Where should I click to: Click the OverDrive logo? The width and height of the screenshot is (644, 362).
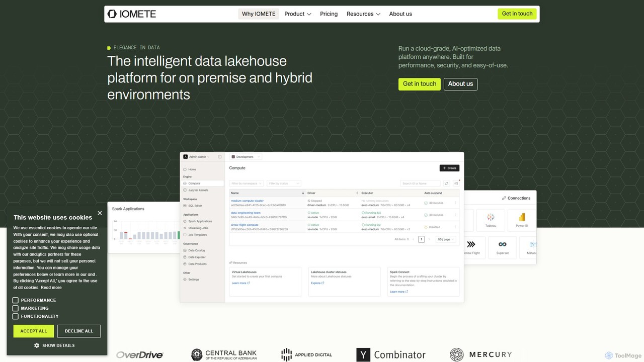click(140, 355)
